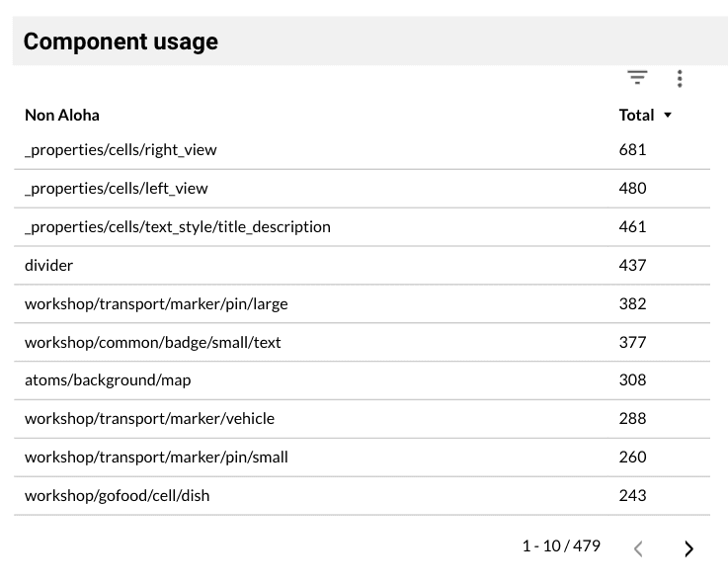Screen dimensions: 728x586
Task: Go to the previous page of results
Action: tap(638, 548)
